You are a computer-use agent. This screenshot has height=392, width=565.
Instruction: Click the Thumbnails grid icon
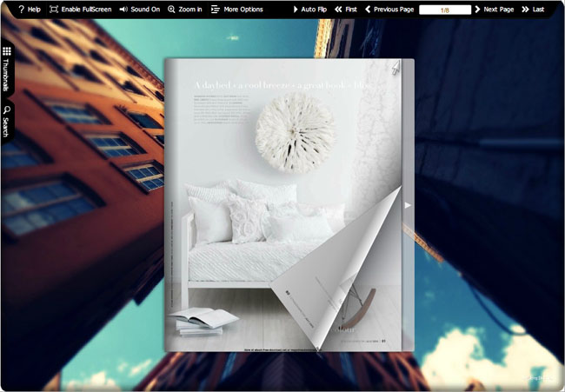click(6, 52)
